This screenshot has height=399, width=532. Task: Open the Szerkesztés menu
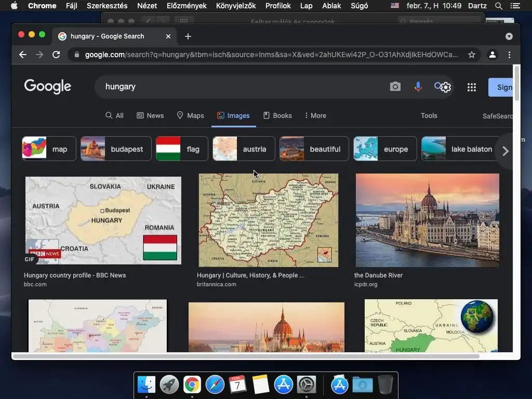point(107,6)
